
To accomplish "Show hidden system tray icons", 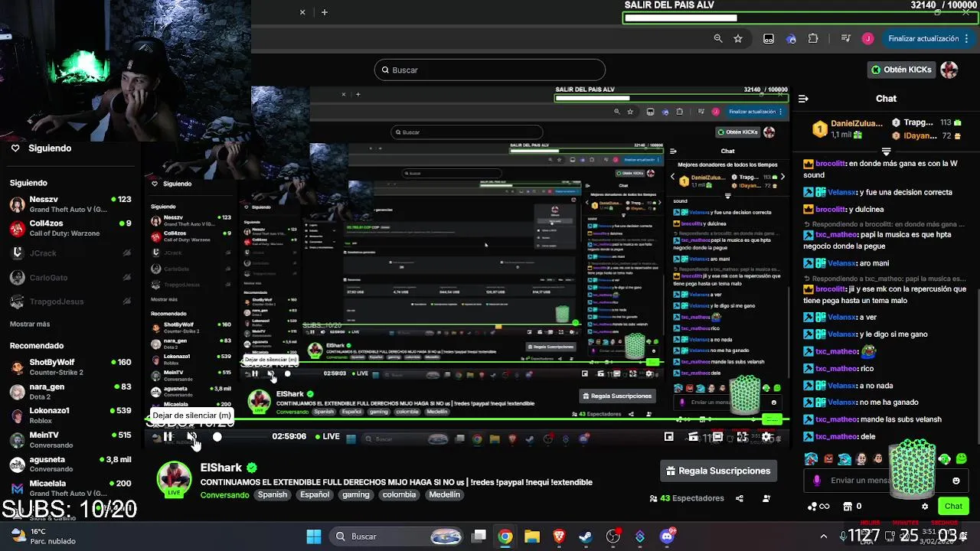I will 824,536.
